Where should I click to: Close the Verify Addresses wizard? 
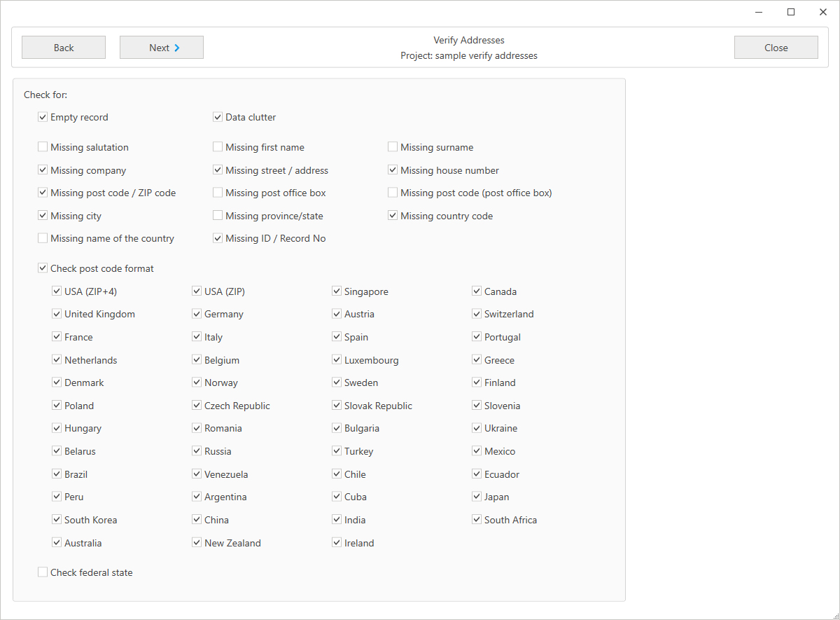776,47
